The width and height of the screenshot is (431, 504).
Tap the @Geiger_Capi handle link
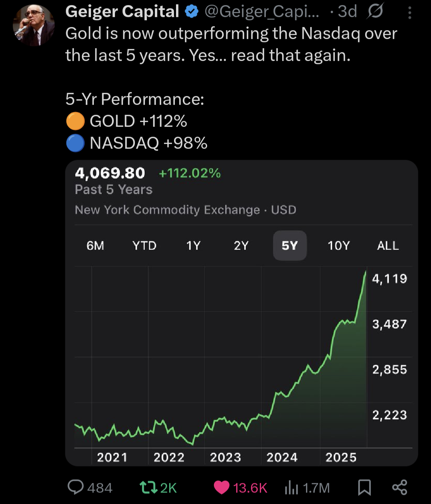tap(262, 12)
